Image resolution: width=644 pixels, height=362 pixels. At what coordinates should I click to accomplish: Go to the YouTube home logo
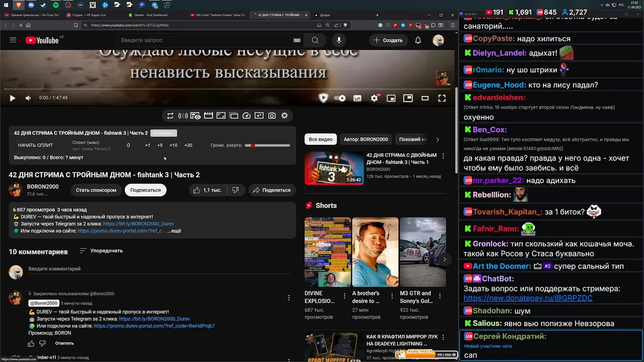point(41,40)
